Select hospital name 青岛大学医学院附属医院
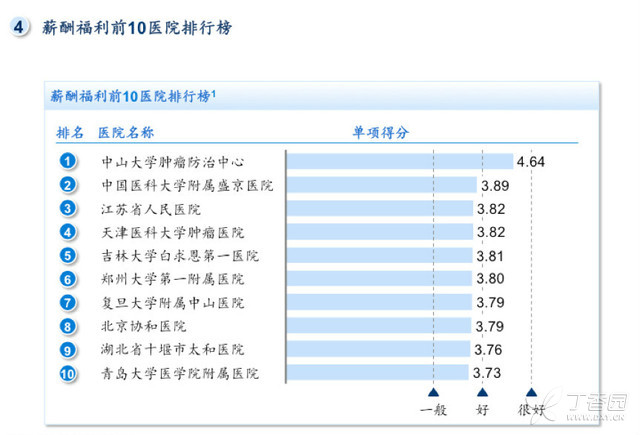The height and width of the screenshot is (435, 640). click(180, 373)
